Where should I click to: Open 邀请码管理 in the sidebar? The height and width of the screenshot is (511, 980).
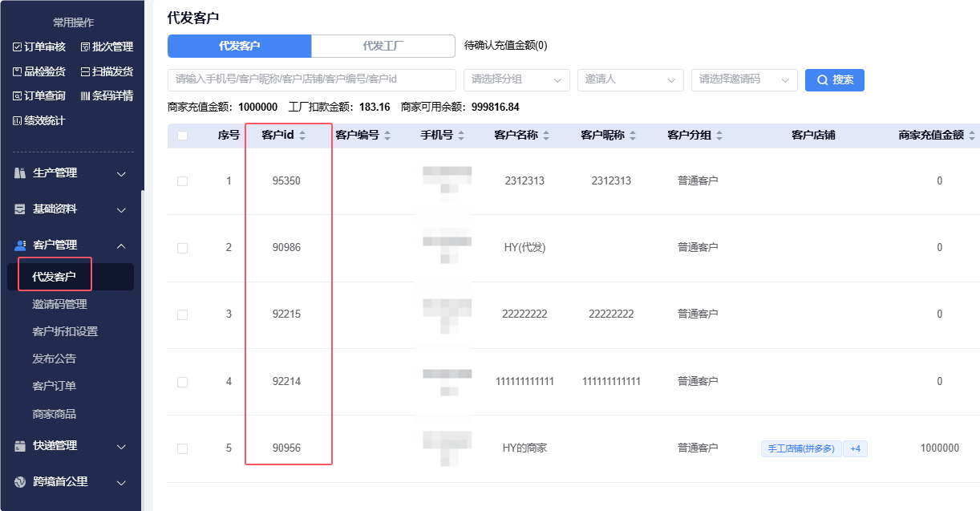coord(59,304)
